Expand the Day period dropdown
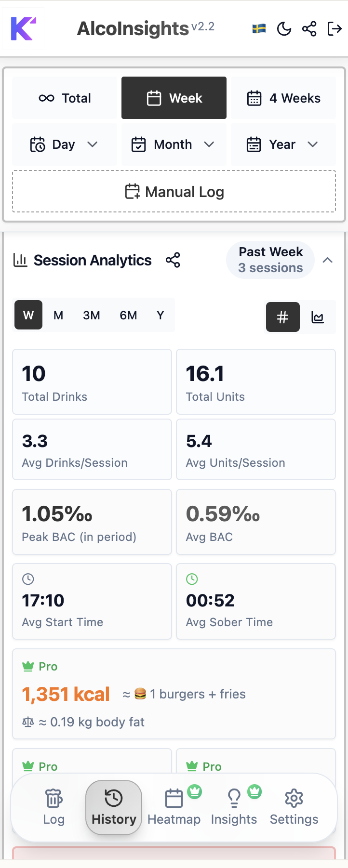The image size is (348, 868). (64, 145)
